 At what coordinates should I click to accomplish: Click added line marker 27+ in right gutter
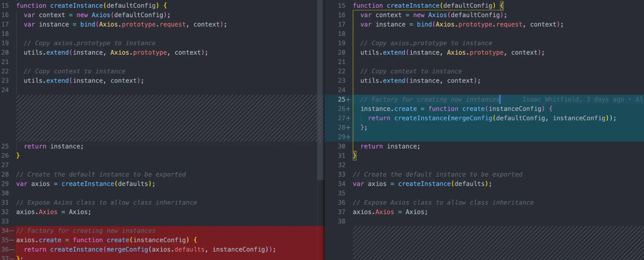pyautogui.click(x=344, y=118)
